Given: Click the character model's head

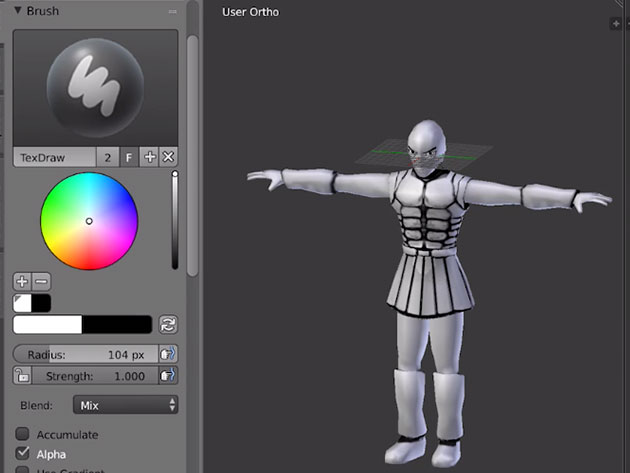Looking at the screenshot, I should (x=427, y=147).
